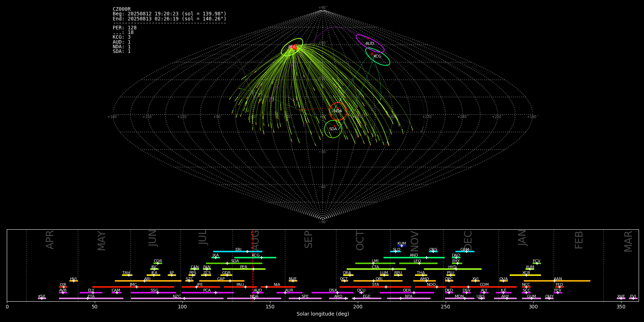Click the KUM shower label in timeline
This screenshot has width=644, height=322.
(x=402, y=244)
